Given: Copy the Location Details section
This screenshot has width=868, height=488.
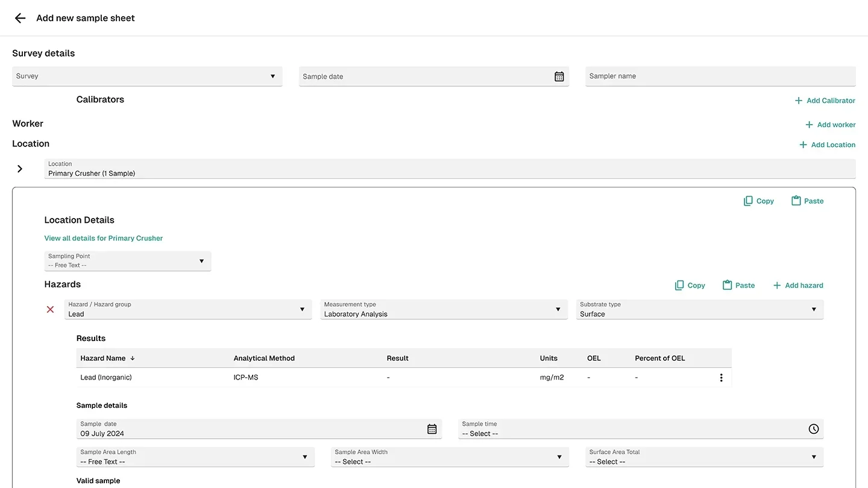Looking at the screenshot, I should [759, 201].
